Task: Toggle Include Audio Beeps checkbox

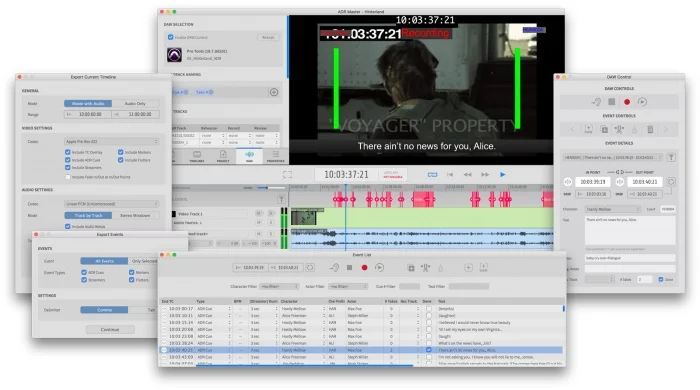Action: point(68,226)
